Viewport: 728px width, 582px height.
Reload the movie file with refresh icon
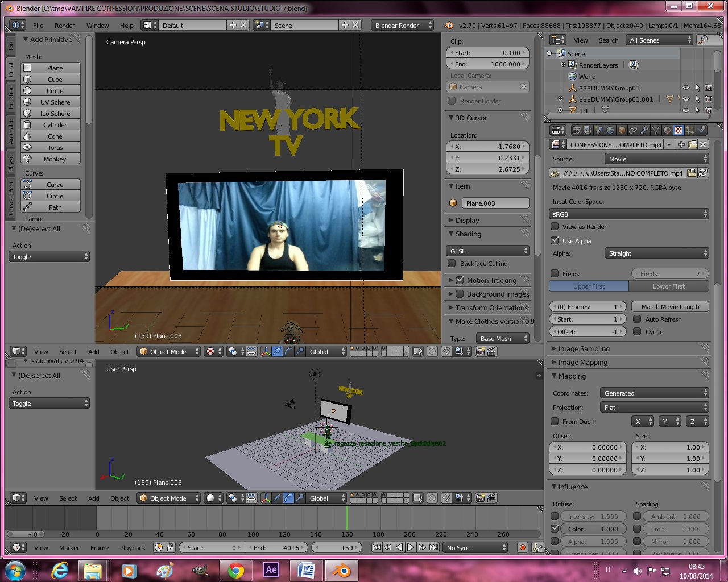(704, 173)
